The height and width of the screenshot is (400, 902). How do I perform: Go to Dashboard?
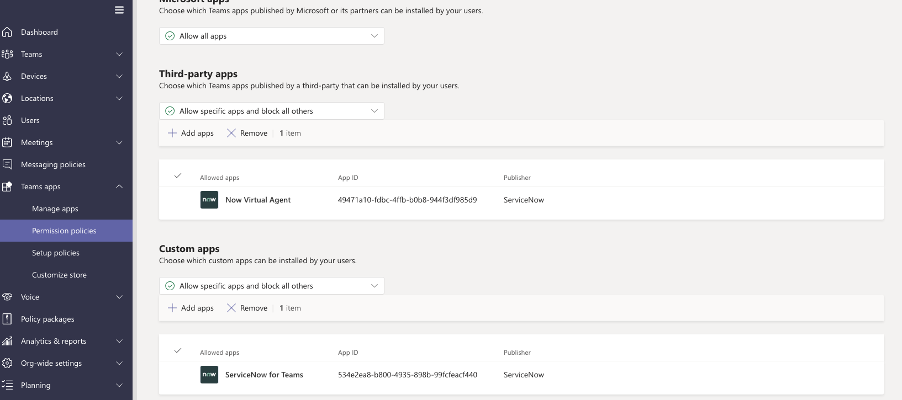[39, 32]
